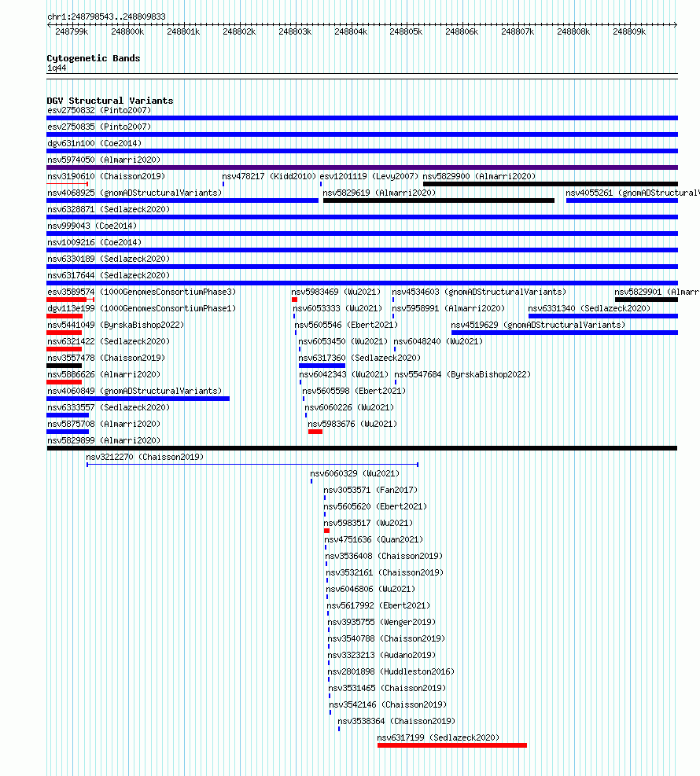Open the nsv4055261 gnomAD variant label
Screen dimensions: 700x776
(632, 193)
